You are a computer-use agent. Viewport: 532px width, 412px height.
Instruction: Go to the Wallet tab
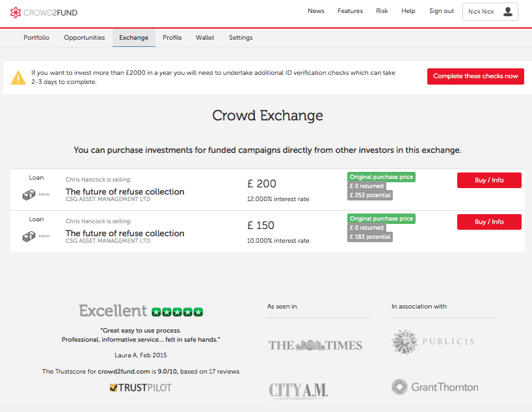tap(205, 38)
